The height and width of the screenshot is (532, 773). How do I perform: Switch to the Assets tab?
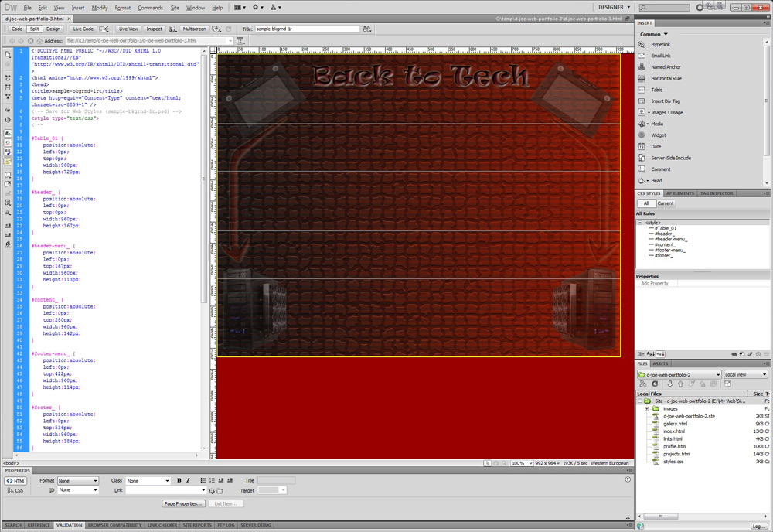click(661, 363)
